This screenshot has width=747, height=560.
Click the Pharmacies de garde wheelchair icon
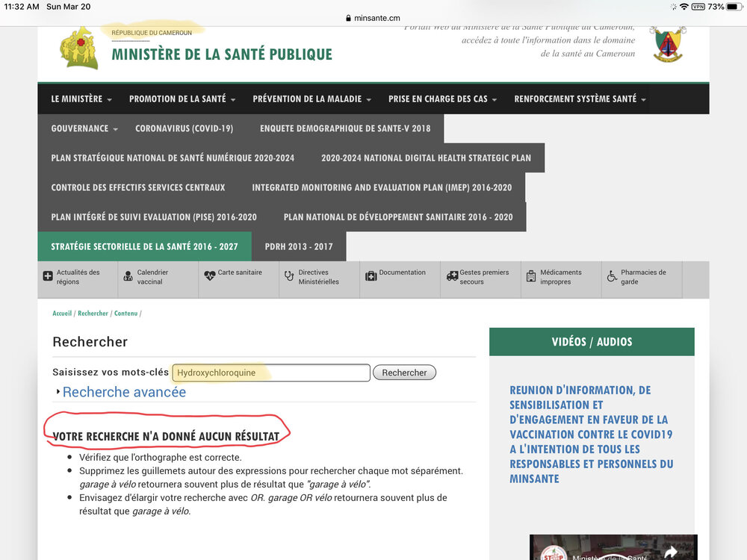coord(612,276)
